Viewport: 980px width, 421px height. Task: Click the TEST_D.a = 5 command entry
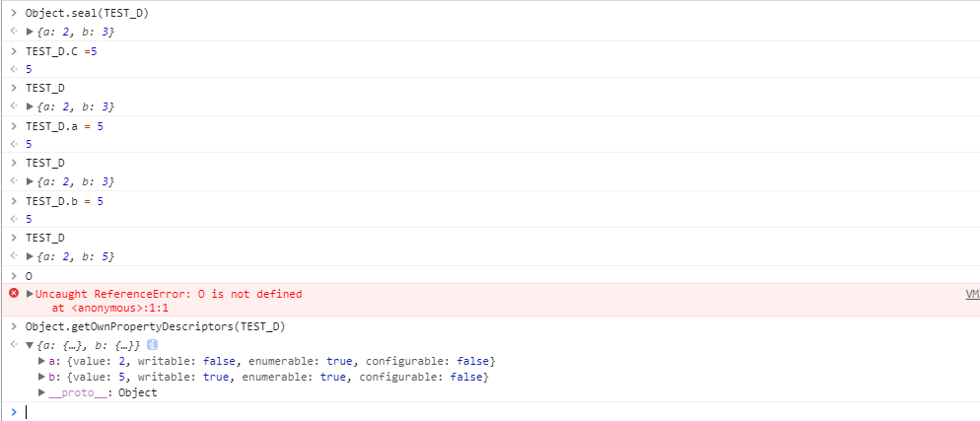tap(64, 125)
